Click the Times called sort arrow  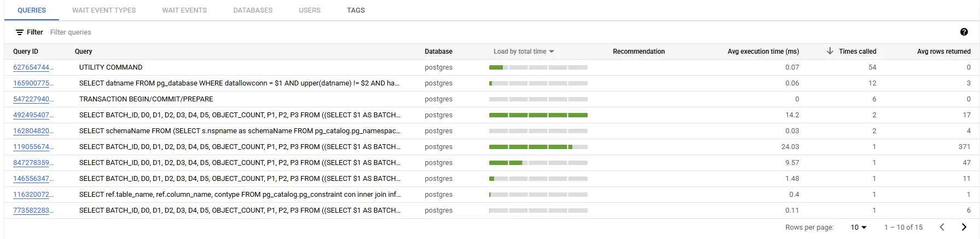pyautogui.click(x=830, y=51)
